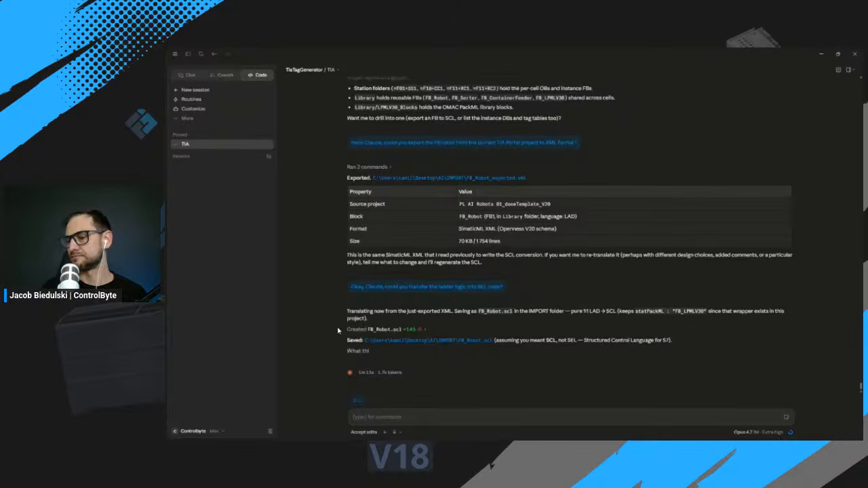Open the FB_Robot_exported.xml file path link

click(449, 178)
